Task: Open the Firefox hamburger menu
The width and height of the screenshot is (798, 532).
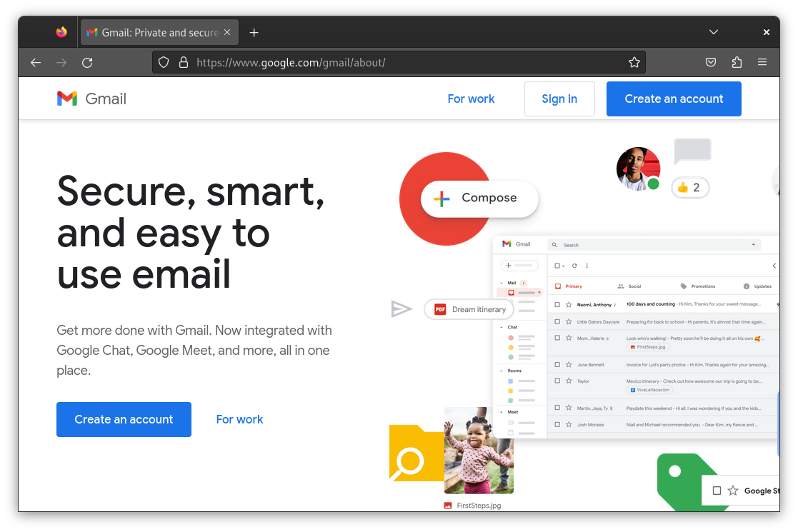Action: point(762,62)
